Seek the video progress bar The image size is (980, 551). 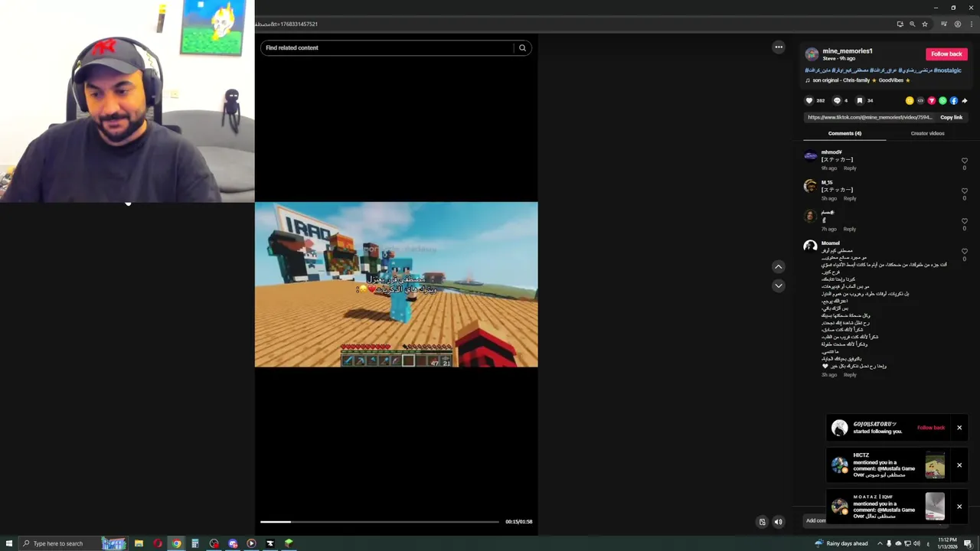click(380, 522)
